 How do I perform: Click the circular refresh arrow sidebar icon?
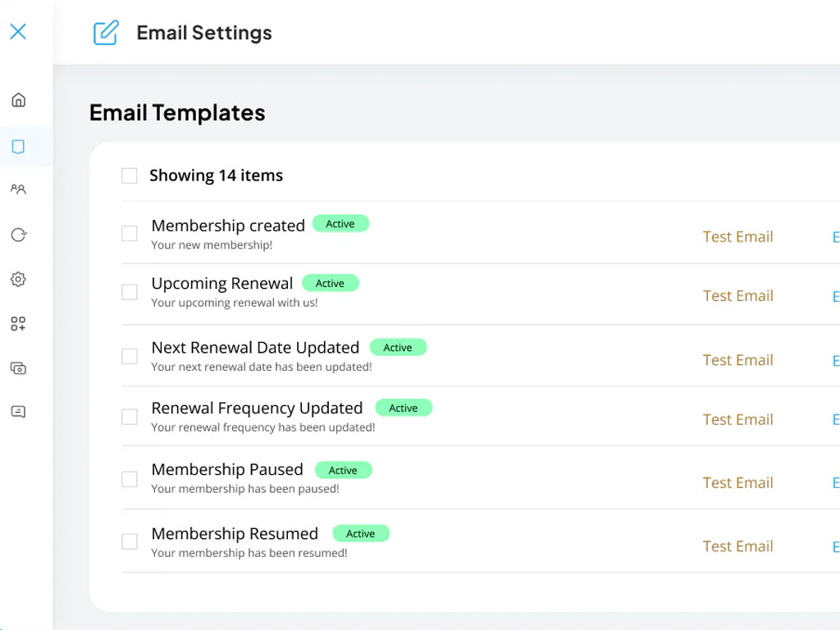tap(18, 235)
